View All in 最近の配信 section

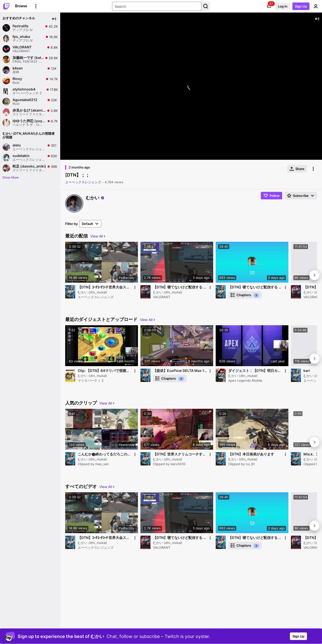coord(98,236)
